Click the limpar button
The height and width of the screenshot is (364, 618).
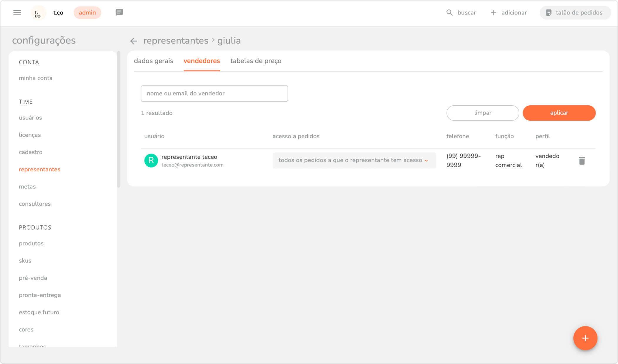click(x=483, y=113)
